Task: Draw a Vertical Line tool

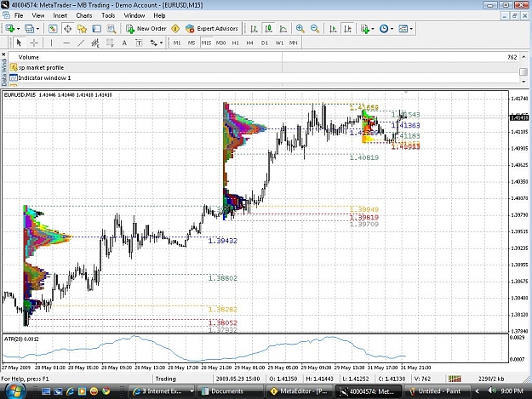Action: click(x=51, y=43)
